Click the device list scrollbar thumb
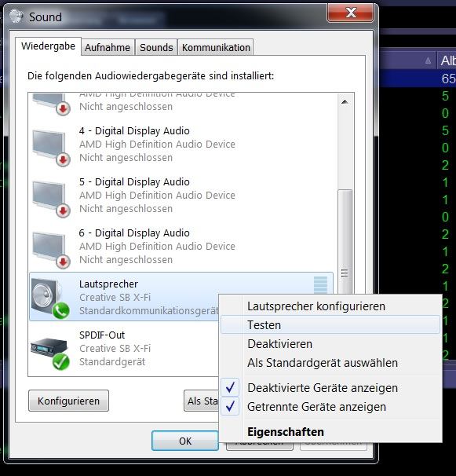 (345, 242)
